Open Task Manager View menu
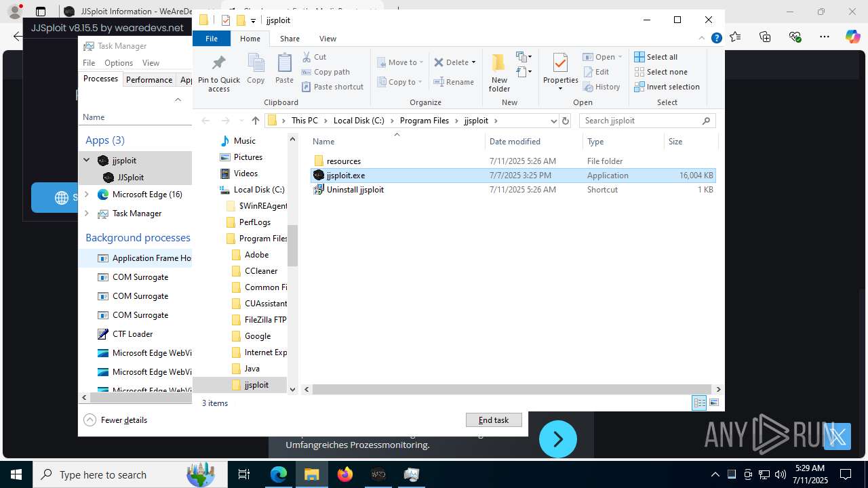Image resolution: width=868 pixels, height=488 pixels. click(151, 62)
